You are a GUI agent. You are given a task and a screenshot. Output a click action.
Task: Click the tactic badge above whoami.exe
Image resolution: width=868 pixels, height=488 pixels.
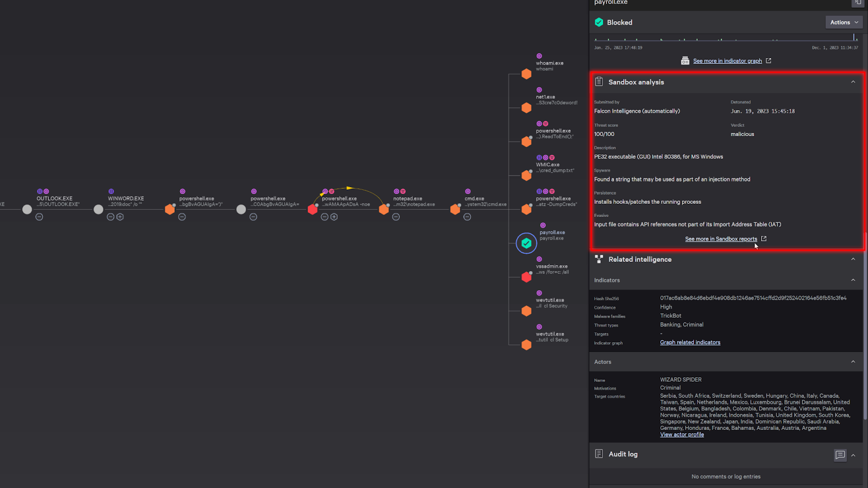(539, 56)
